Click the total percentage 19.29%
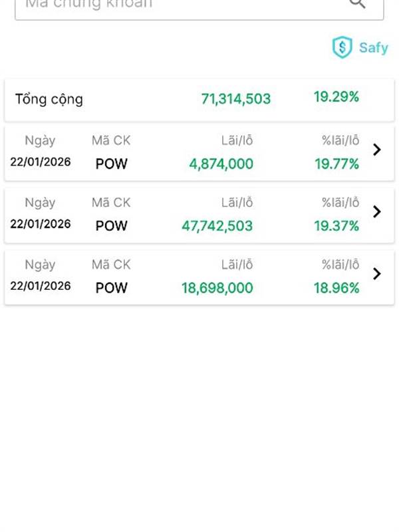 point(336,97)
